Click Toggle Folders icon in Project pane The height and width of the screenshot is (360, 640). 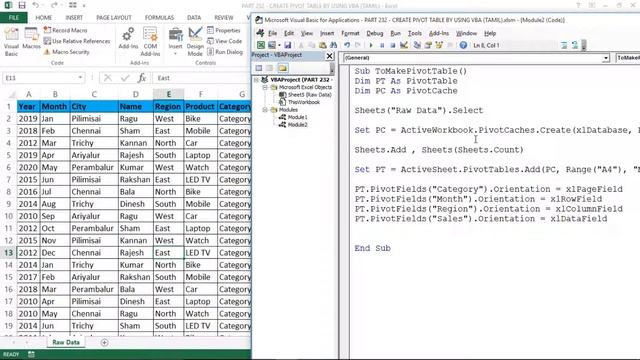pos(282,68)
